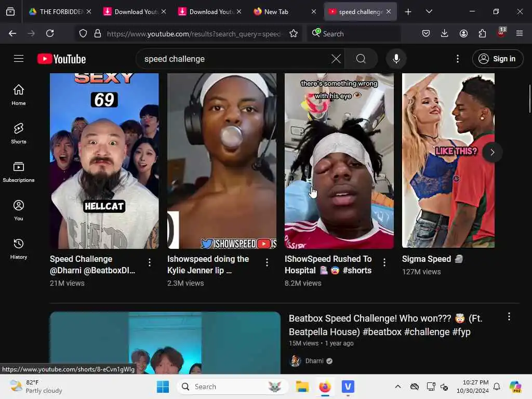The height and width of the screenshot is (399, 532).
Task: Play the Rushed To Hospital short thumbnail
Action: pyautogui.click(x=339, y=161)
